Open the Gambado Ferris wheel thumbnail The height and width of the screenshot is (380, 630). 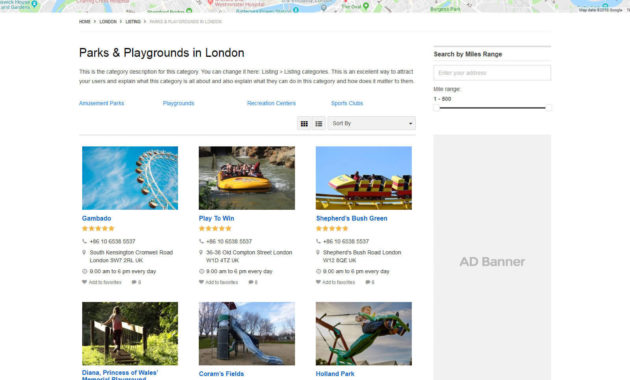130,178
